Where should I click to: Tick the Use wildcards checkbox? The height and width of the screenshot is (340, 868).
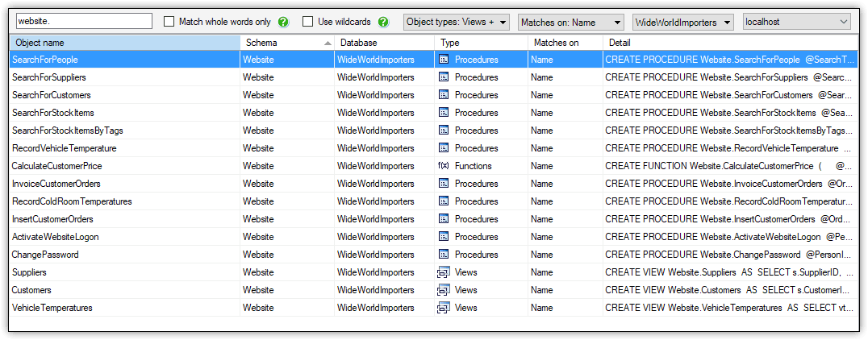(308, 22)
